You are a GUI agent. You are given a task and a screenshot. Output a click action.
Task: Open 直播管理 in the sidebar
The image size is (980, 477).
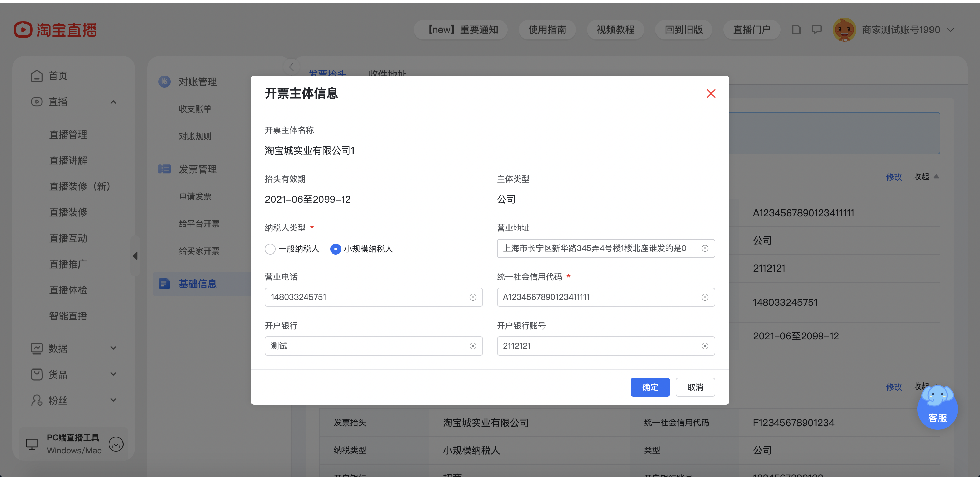click(68, 134)
